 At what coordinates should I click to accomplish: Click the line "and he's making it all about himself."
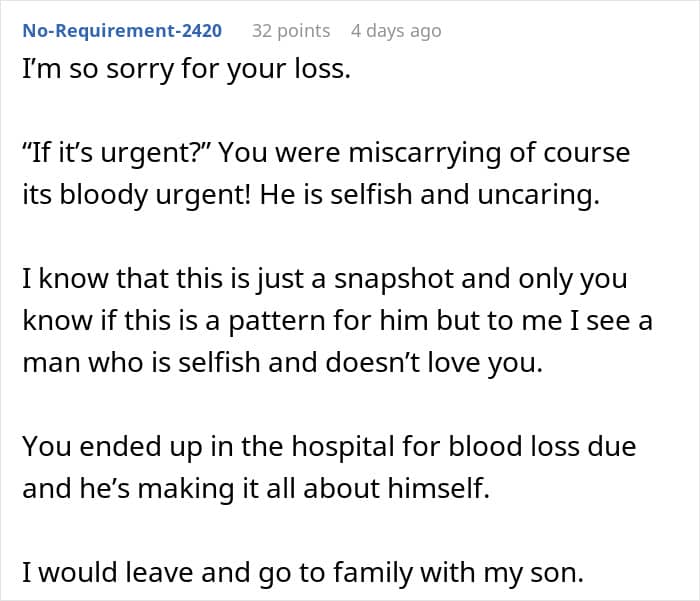pos(256,488)
